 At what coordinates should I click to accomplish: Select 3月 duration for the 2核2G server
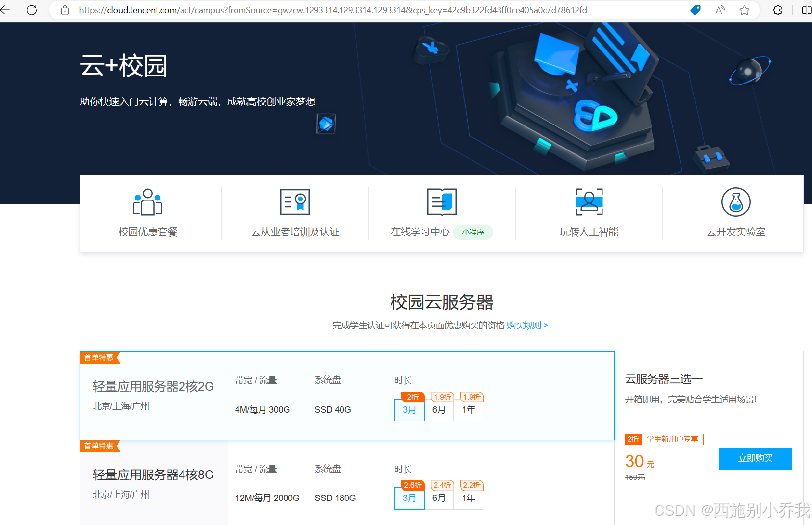[410, 410]
